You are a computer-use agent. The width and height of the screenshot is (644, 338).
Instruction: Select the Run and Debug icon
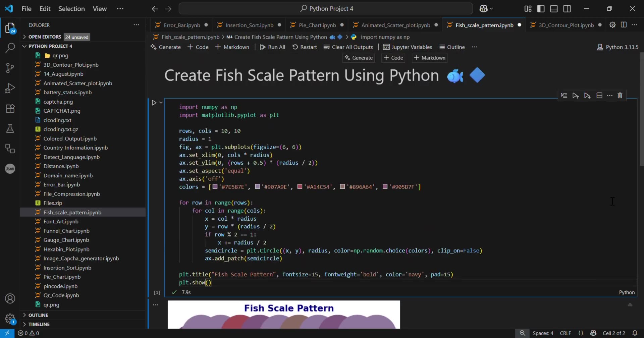coord(10,88)
